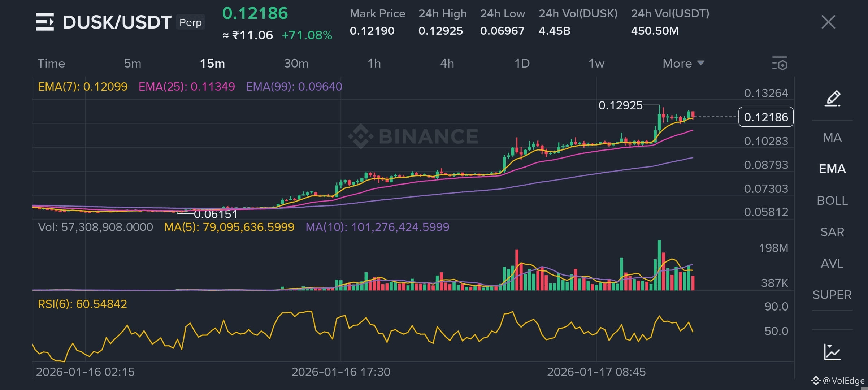Click the Mark Price value 0.12190

[372, 31]
